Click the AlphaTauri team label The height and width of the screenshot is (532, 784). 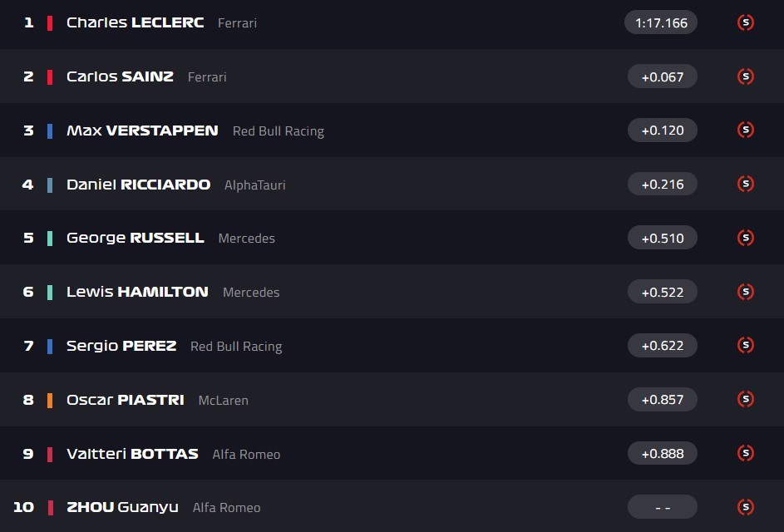click(254, 185)
